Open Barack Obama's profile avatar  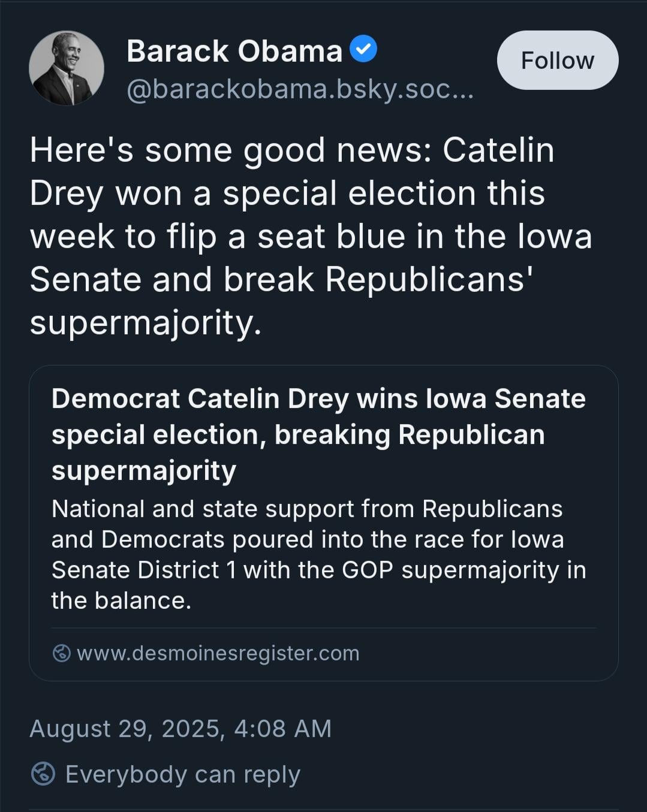click(67, 68)
